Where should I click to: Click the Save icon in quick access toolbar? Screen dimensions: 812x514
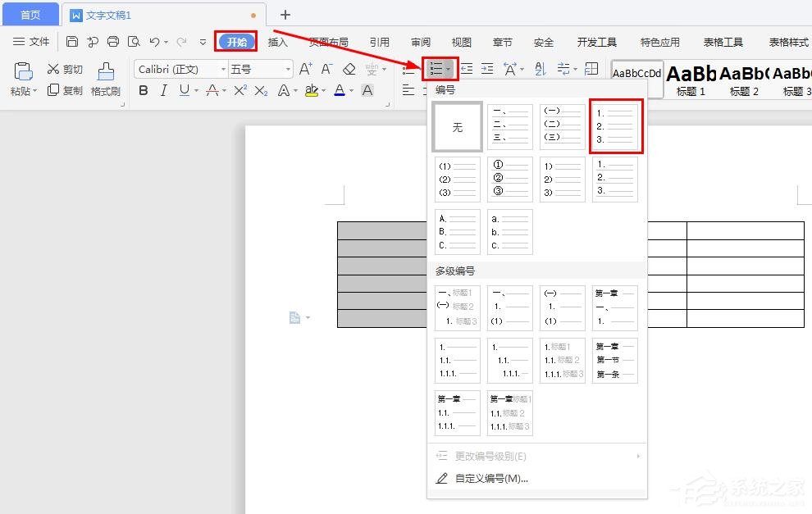tap(72, 41)
